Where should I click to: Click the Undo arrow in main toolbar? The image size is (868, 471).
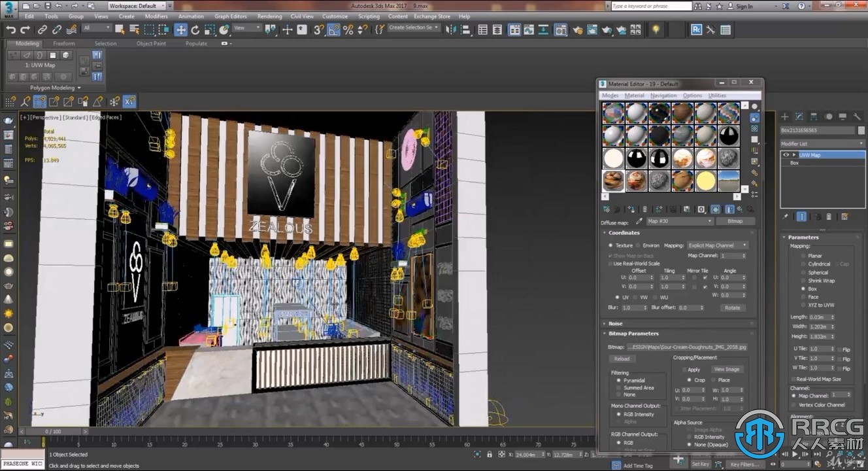click(x=10, y=29)
